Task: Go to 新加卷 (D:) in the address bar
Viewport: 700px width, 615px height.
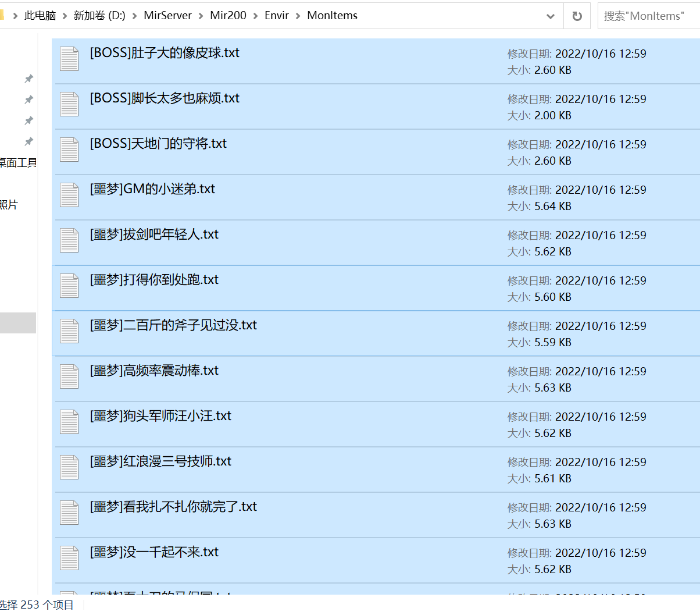Action: click(x=99, y=16)
